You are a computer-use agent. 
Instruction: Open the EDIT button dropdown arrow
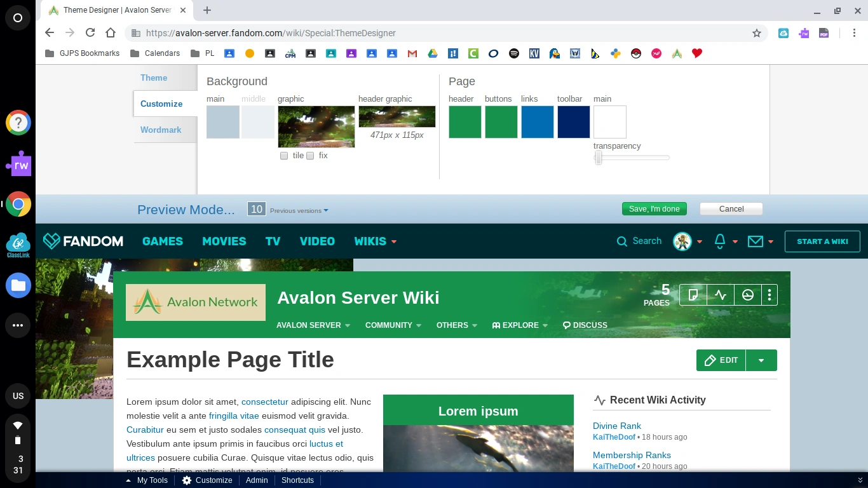click(x=761, y=360)
